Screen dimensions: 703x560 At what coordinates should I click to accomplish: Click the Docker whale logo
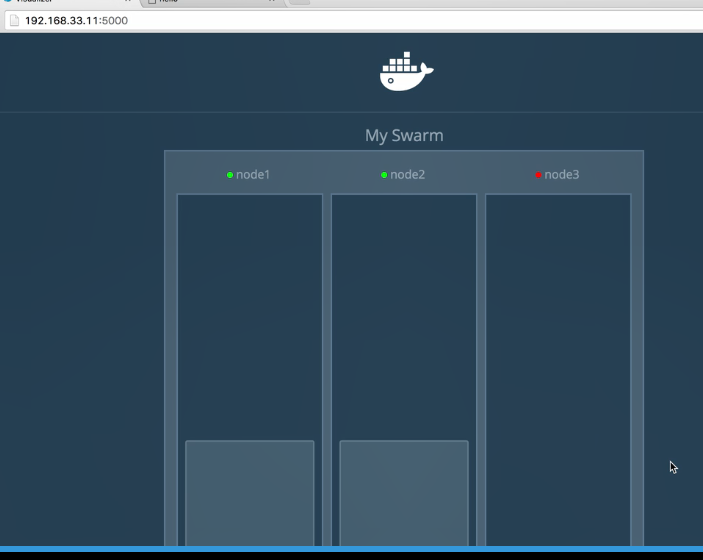pyautogui.click(x=406, y=71)
